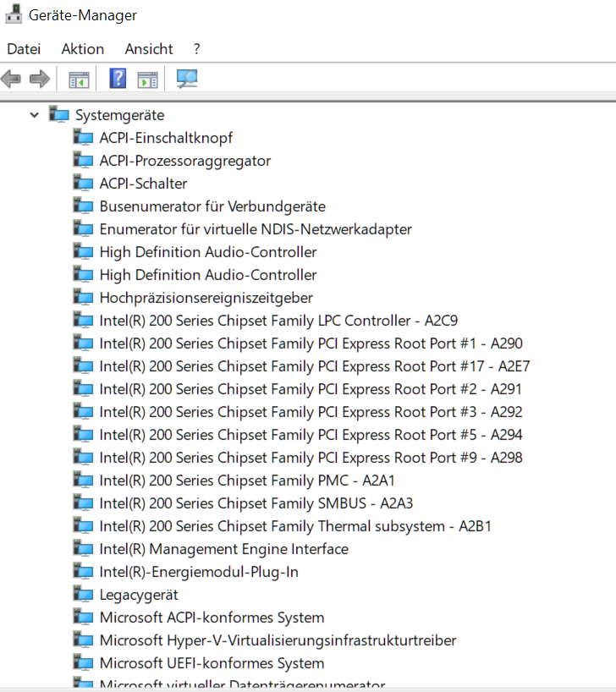Select ACPI-Schalter device
Screen dimensions: 616x692
143,184
